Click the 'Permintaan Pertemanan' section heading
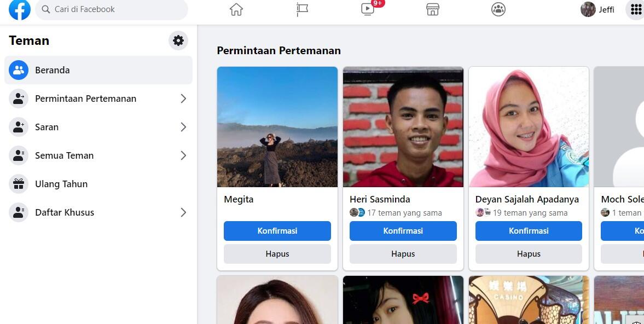The height and width of the screenshot is (324, 644). pyautogui.click(x=279, y=50)
